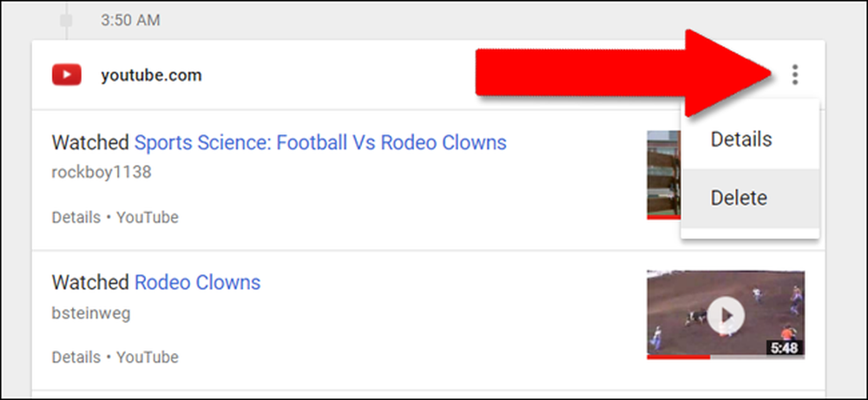Viewport: 868px width, 400px height.
Task: Click YouTube label under bsteinweg entry
Action: (x=148, y=357)
